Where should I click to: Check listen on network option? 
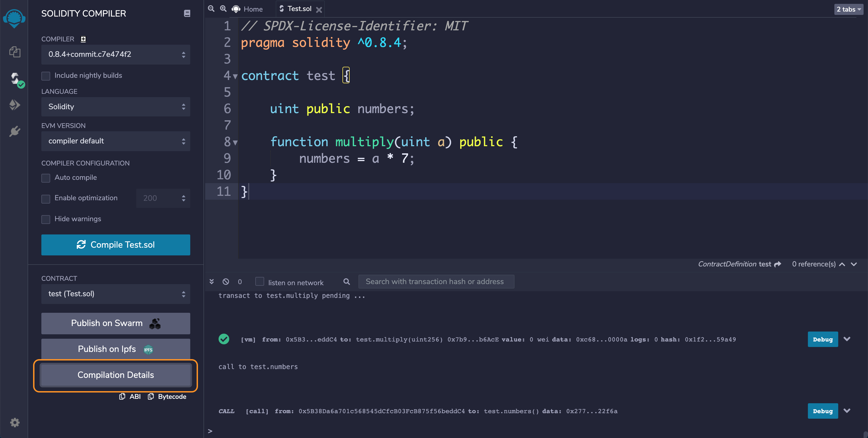259,281
